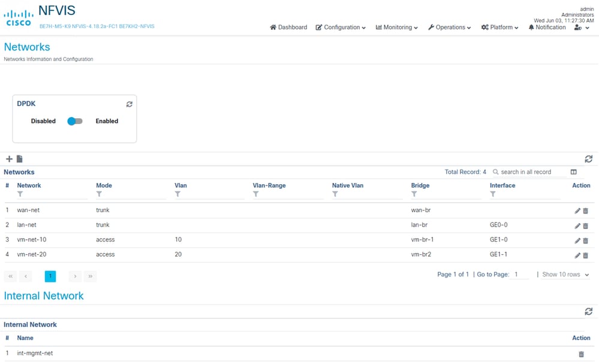599x364 pixels.
Task: Refresh the Internal Network table
Action: 589,312
